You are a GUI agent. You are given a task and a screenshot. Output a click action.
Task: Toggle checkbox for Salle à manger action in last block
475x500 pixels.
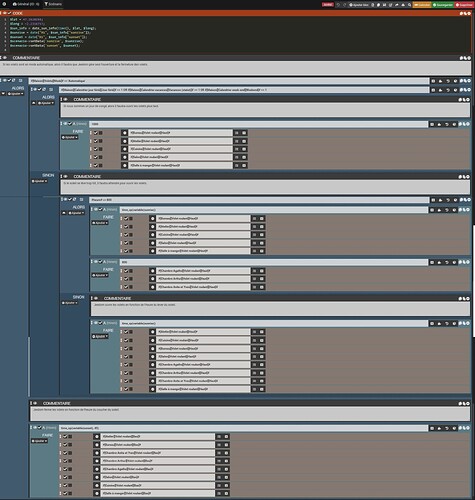65,493
